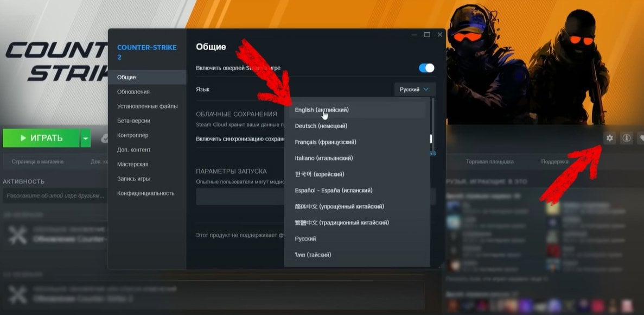The height and width of the screenshot is (315, 644).
Task: Choose 한국어 (корейский) language option
Action: (x=357, y=174)
